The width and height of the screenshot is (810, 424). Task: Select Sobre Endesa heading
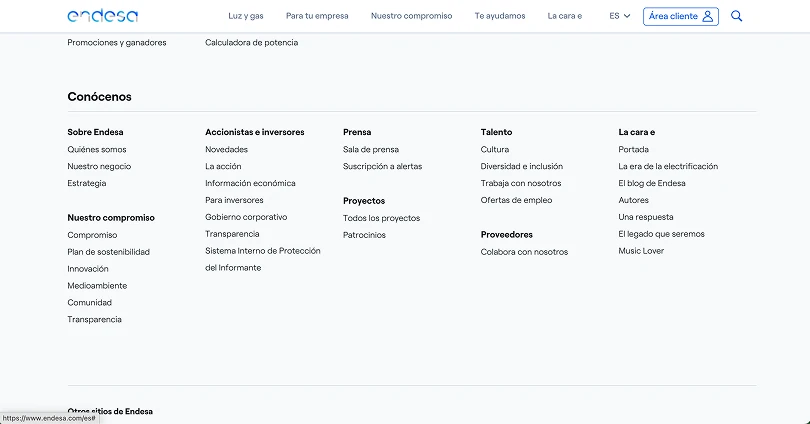[95, 132]
